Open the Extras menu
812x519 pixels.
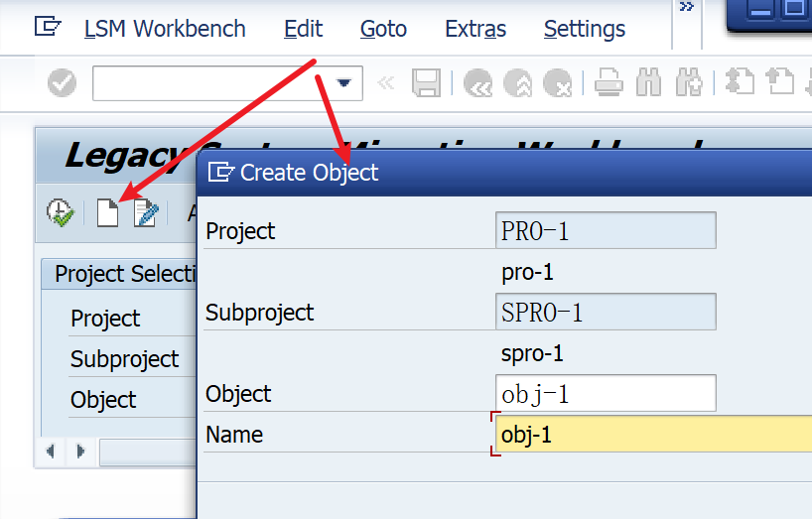(x=475, y=29)
